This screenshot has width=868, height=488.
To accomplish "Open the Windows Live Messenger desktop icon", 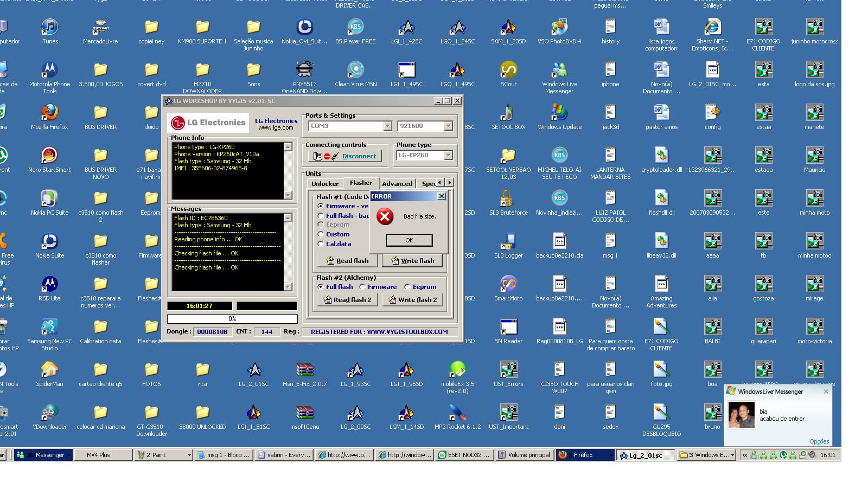I will point(559,78).
